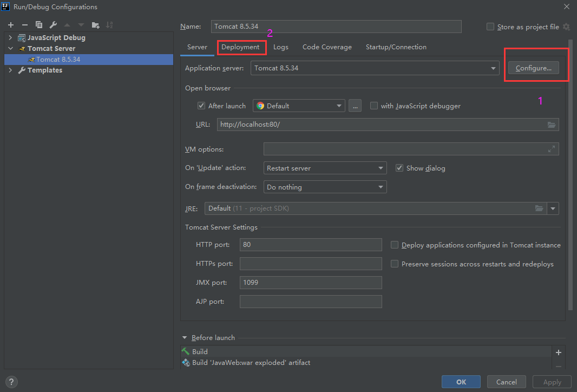Confirm with OK button
The image size is (577, 392).
tap(461, 382)
